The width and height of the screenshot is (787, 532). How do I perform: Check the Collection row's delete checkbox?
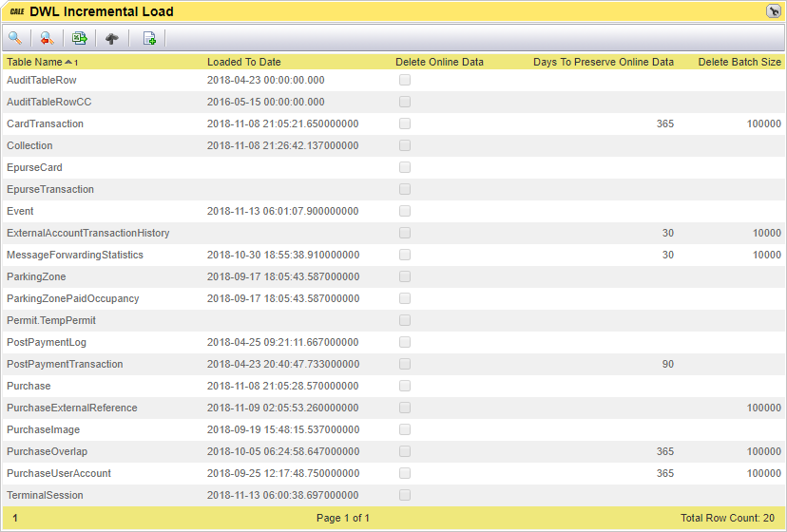tap(405, 145)
